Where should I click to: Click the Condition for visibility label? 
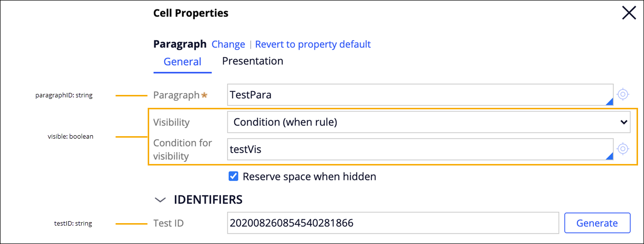click(183, 149)
